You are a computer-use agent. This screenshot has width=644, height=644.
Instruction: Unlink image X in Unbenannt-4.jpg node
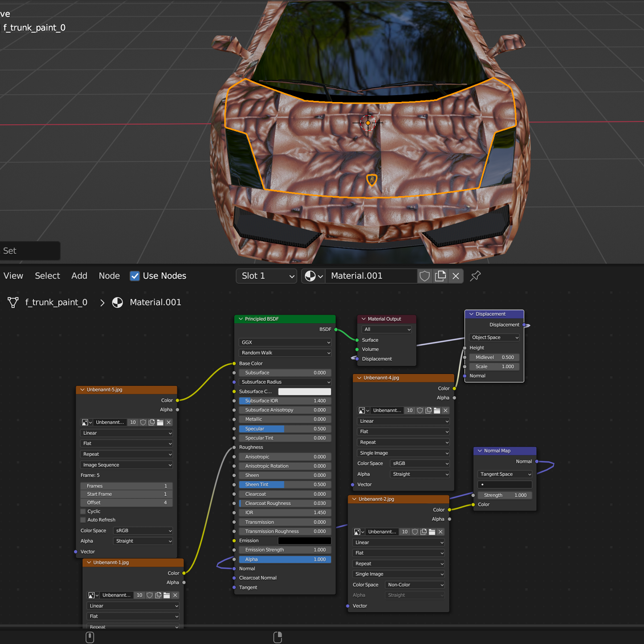coord(445,410)
